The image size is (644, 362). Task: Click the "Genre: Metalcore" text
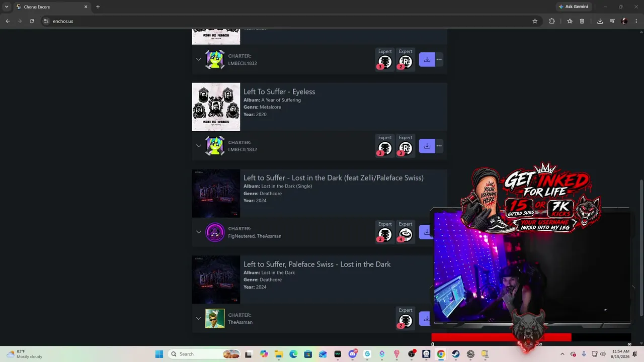click(x=262, y=107)
